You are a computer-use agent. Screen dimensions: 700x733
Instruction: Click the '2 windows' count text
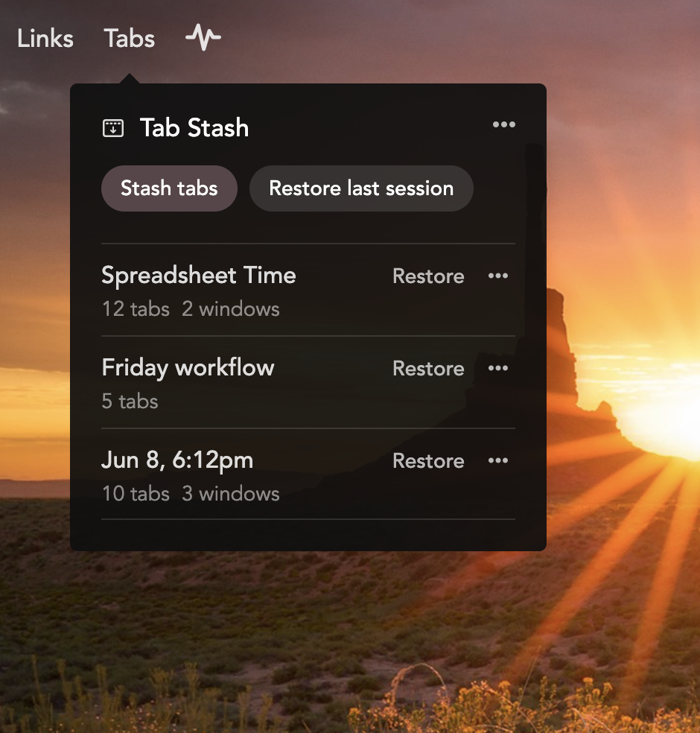pyautogui.click(x=230, y=309)
